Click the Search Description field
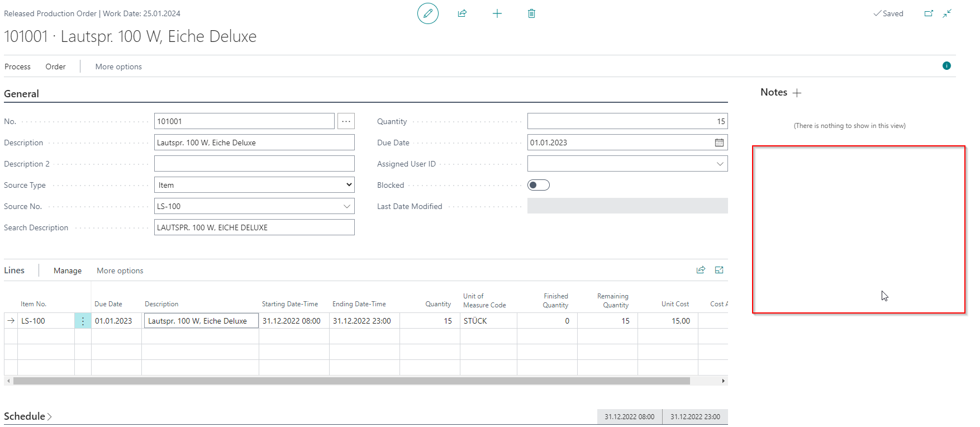 pyautogui.click(x=254, y=227)
